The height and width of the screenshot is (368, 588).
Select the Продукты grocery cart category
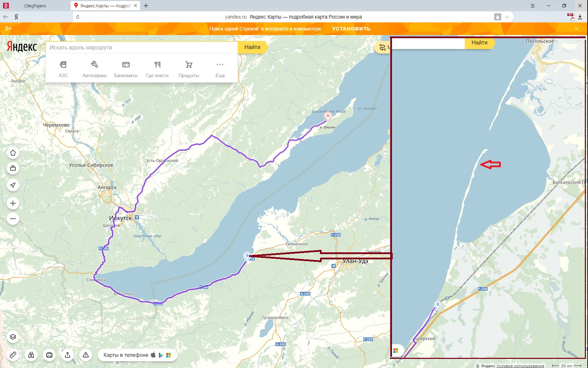coord(189,69)
